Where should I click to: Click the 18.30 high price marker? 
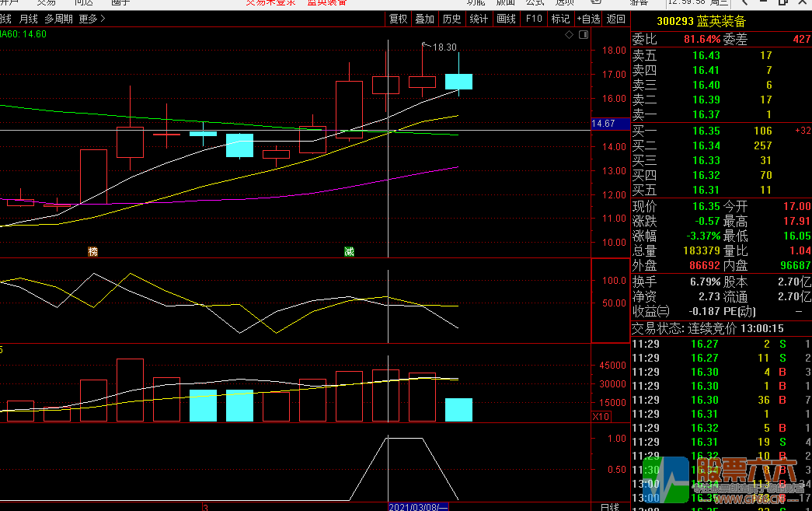click(444, 47)
